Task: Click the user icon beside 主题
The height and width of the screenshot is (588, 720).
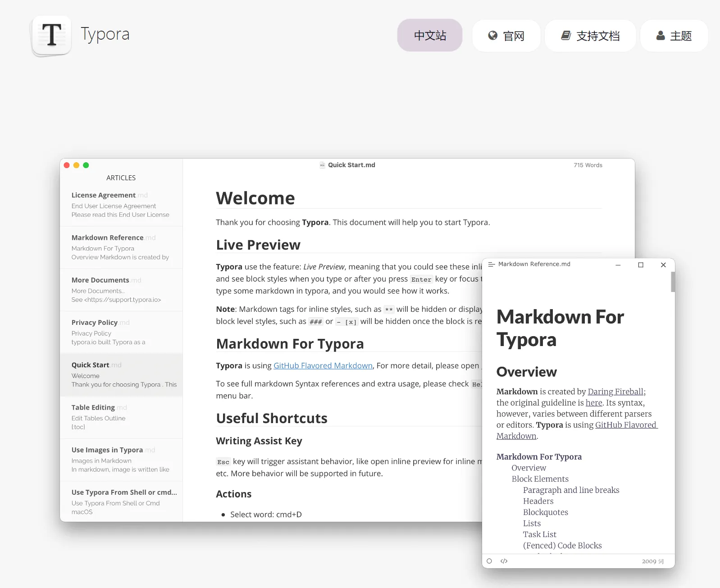Action: [x=660, y=36]
